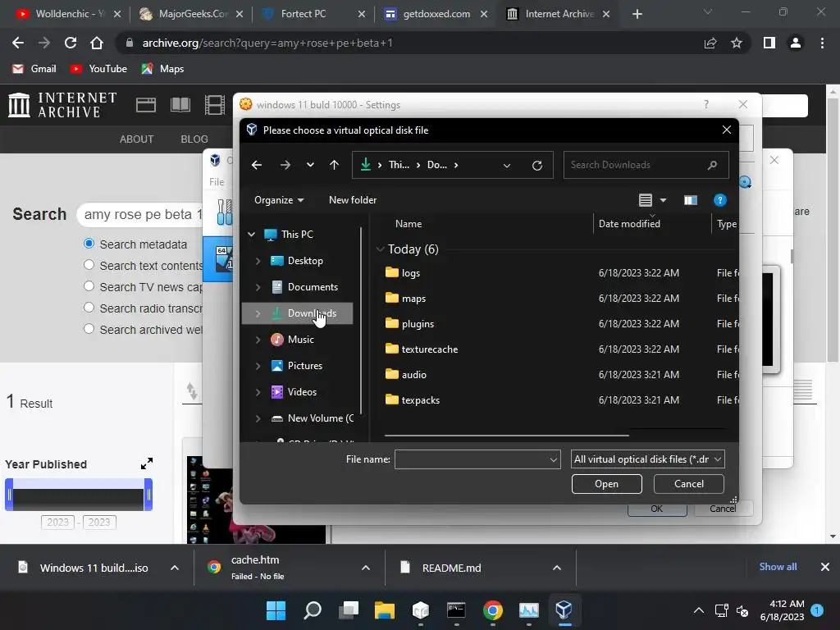Select Pictures in the navigation tree

coord(304,366)
